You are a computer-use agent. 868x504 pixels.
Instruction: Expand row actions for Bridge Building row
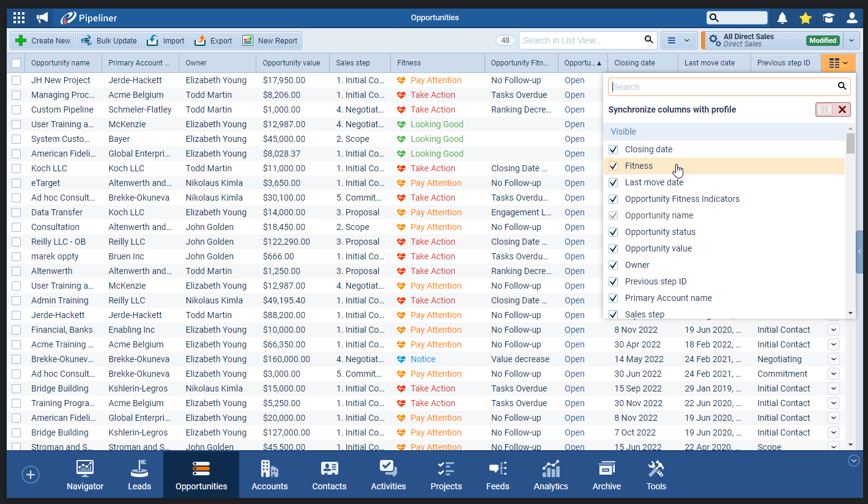click(x=833, y=388)
